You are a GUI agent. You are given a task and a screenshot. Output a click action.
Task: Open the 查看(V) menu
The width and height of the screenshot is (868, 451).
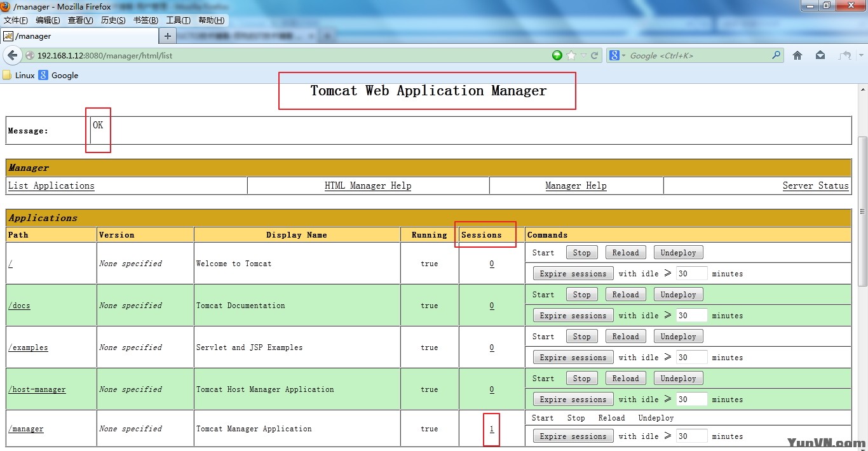click(81, 20)
